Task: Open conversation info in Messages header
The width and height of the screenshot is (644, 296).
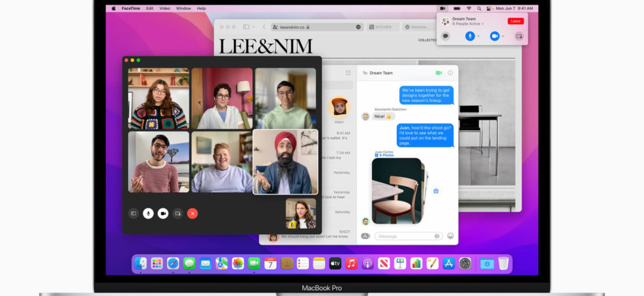Action: pyautogui.click(x=450, y=73)
